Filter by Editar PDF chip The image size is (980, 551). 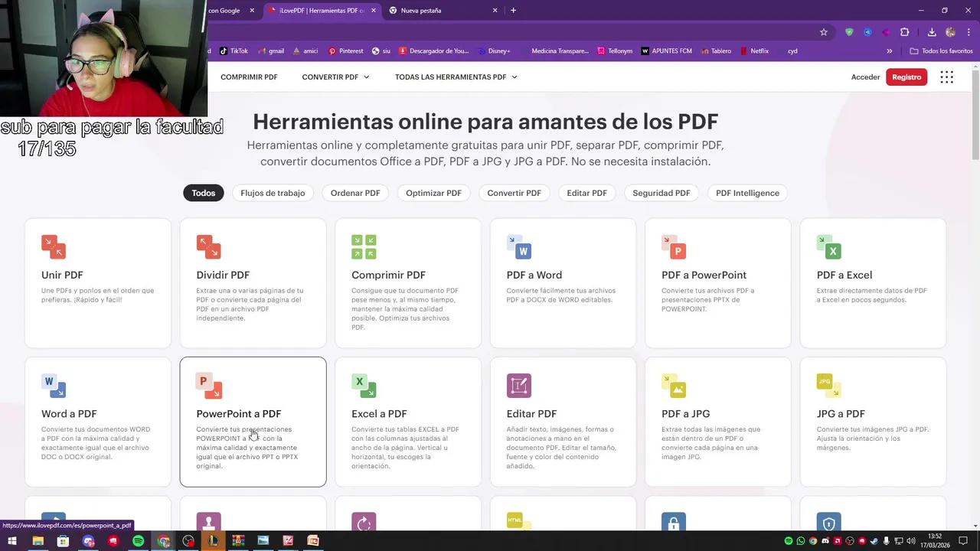586,193
